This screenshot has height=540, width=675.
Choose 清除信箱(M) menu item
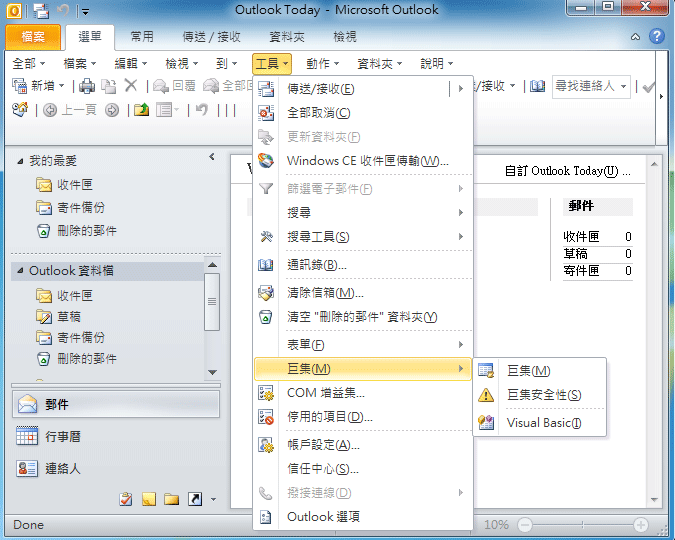click(362, 293)
